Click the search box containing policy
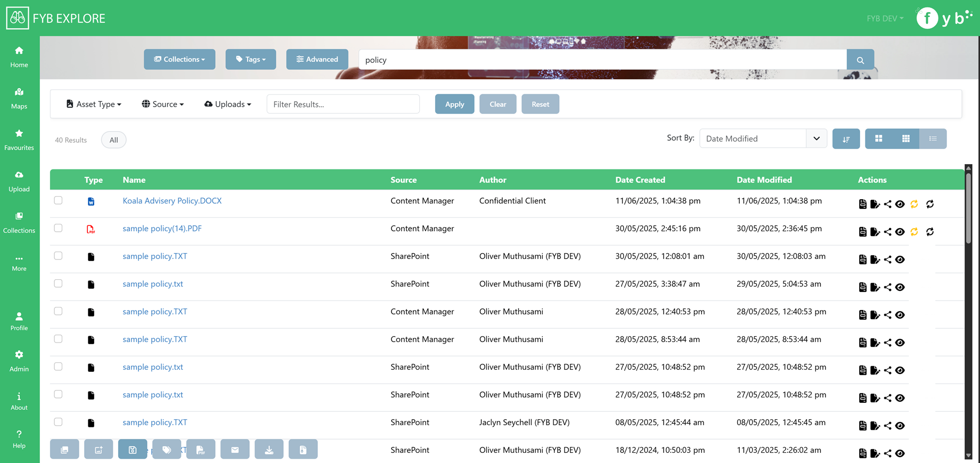This screenshot has width=980, height=463. click(x=602, y=60)
